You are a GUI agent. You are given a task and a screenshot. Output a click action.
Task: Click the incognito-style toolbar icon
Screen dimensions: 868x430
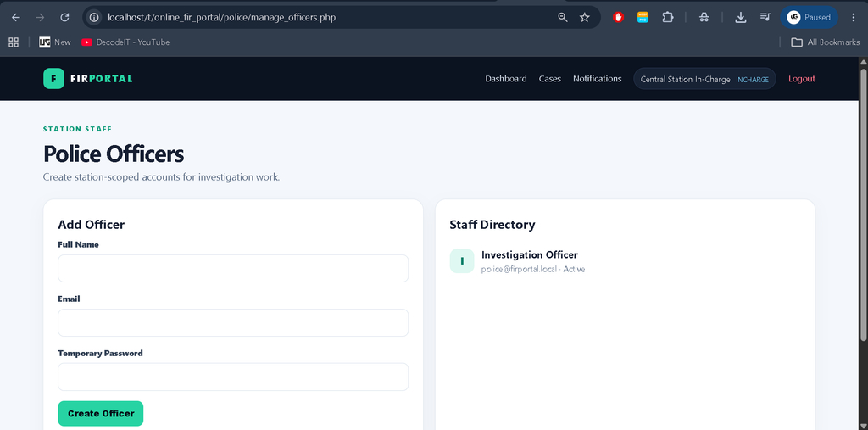pyautogui.click(x=704, y=17)
